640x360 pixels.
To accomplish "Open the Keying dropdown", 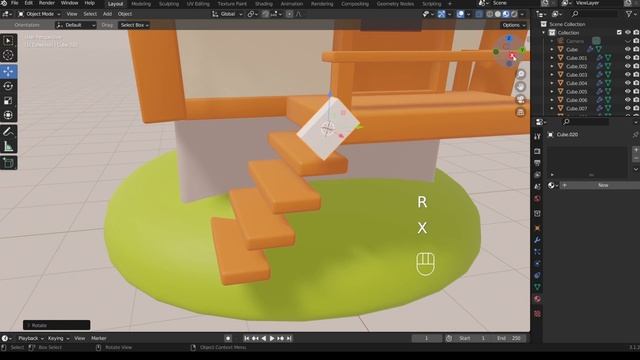I will [58, 338].
